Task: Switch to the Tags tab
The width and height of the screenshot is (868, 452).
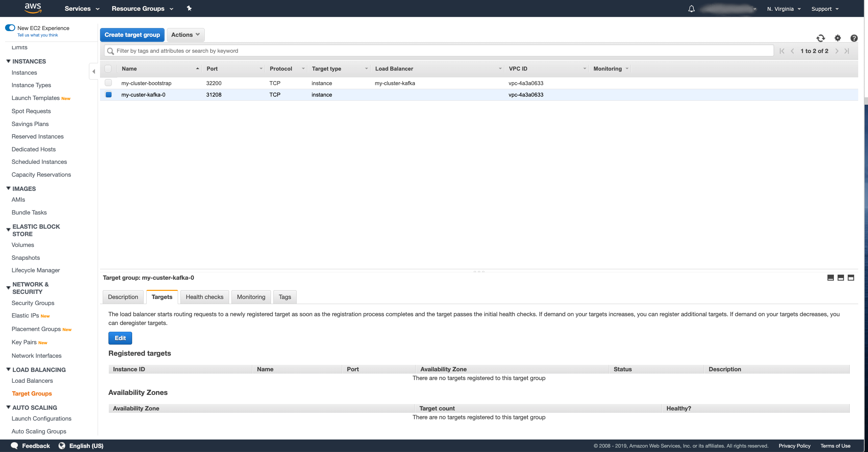Action: [285, 297]
